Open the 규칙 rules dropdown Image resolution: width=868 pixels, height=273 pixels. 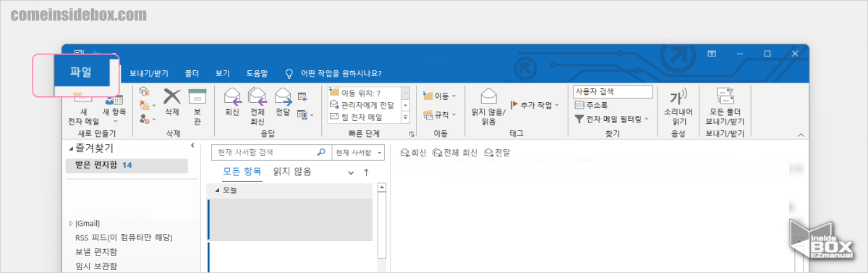pyautogui.click(x=440, y=114)
